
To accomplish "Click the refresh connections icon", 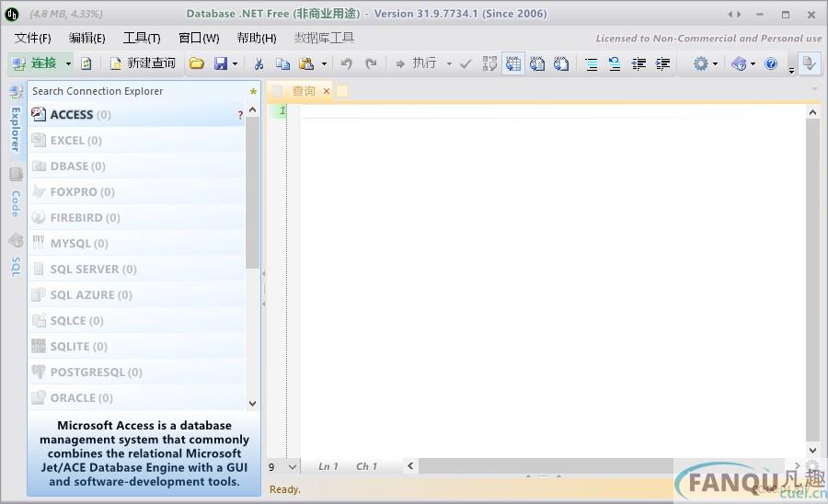I will click(x=86, y=63).
